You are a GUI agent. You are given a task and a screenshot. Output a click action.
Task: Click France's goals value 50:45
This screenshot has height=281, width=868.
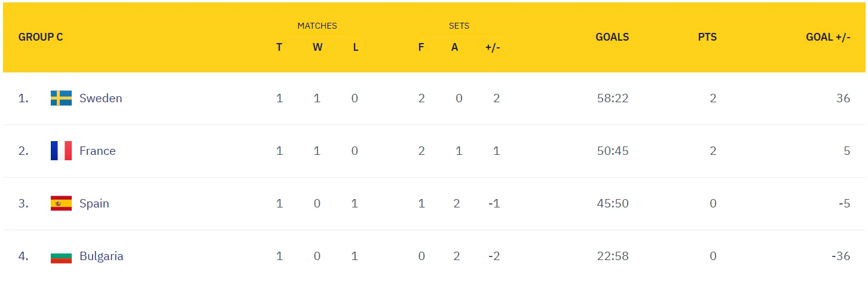click(613, 151)
